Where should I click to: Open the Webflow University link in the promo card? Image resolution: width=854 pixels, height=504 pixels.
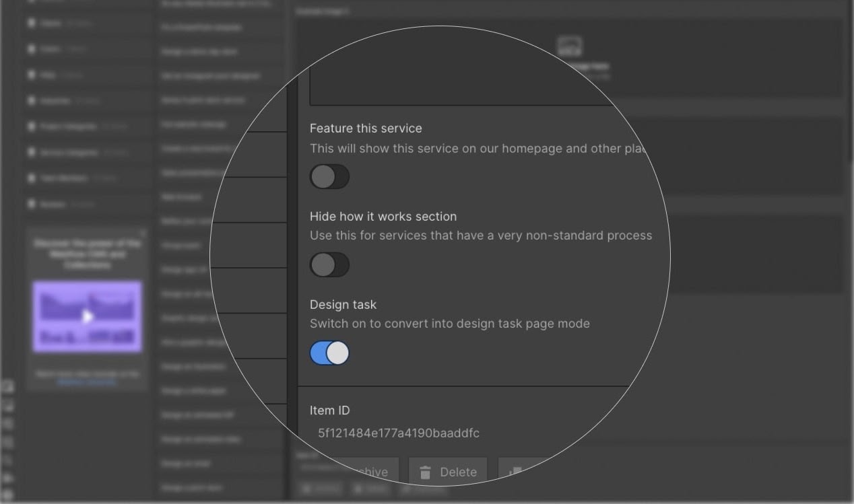(x=87, y=381)
